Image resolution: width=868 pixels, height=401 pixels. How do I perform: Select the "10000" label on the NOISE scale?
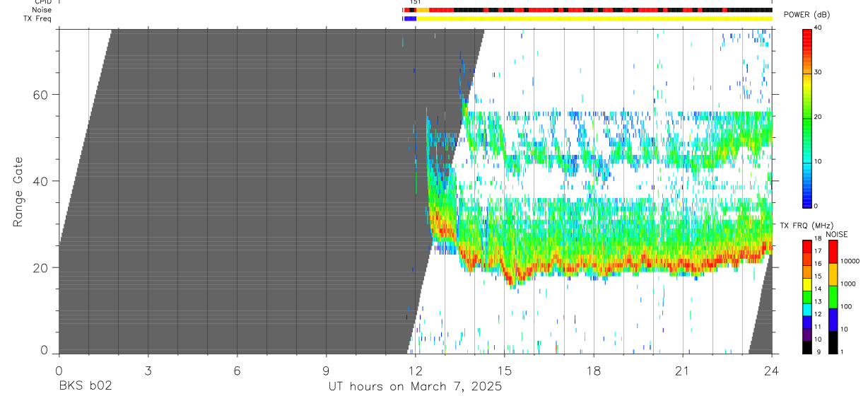click(x=851, y=261)
